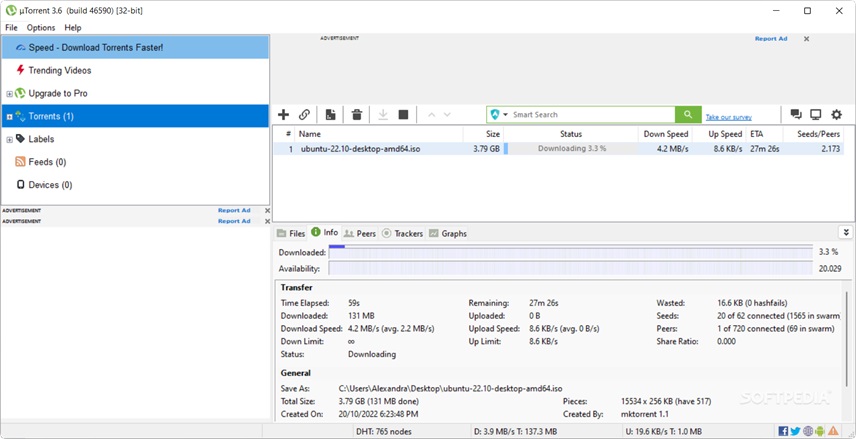Select Speed - Download Torrents Faster! item
The width and height of the screenshot is (856, 439).
pyautogui.click(x=135, y=48)
